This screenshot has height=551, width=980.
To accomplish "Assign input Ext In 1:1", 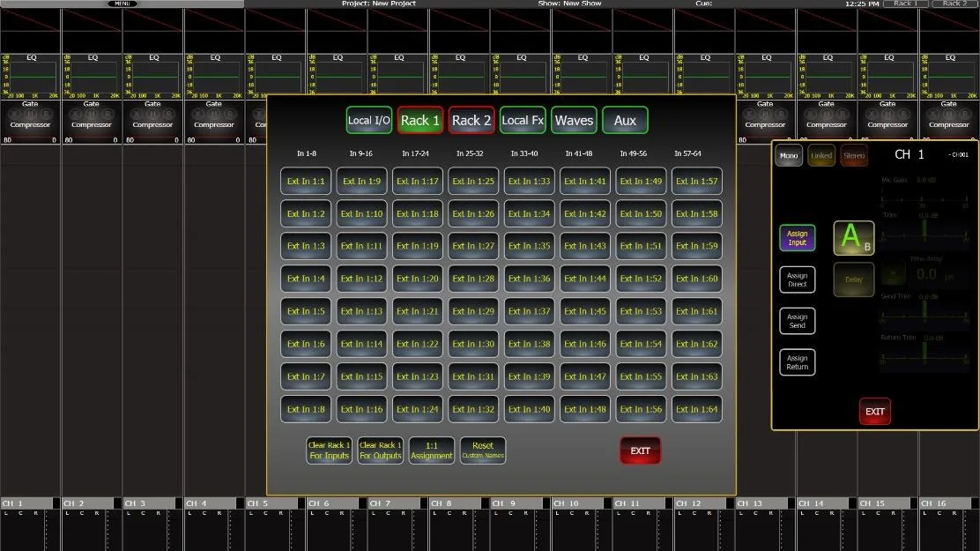I will [306, 182].
